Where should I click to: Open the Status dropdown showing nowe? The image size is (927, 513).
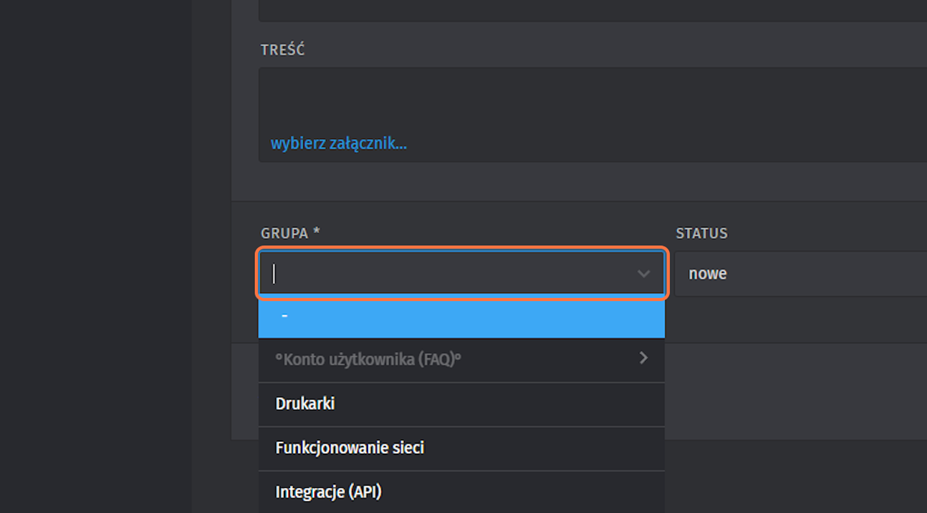tap(800, 274)
